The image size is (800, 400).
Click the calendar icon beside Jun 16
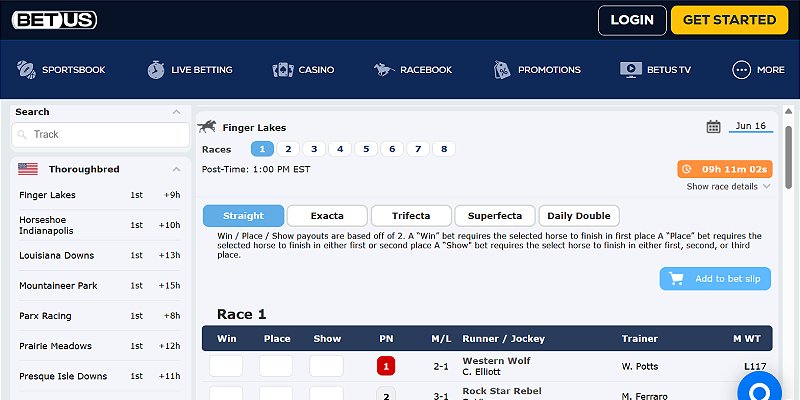713,127
